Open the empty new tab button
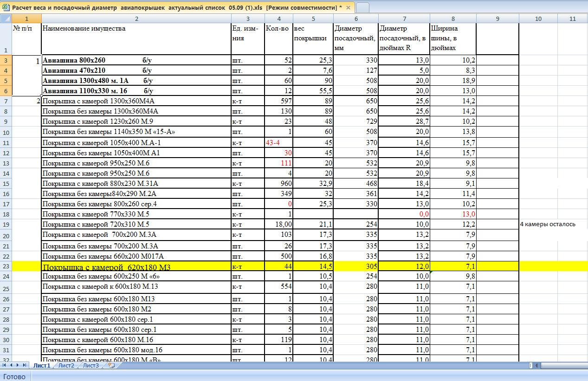This screenshot has width=588, height=381. (362, 8)
